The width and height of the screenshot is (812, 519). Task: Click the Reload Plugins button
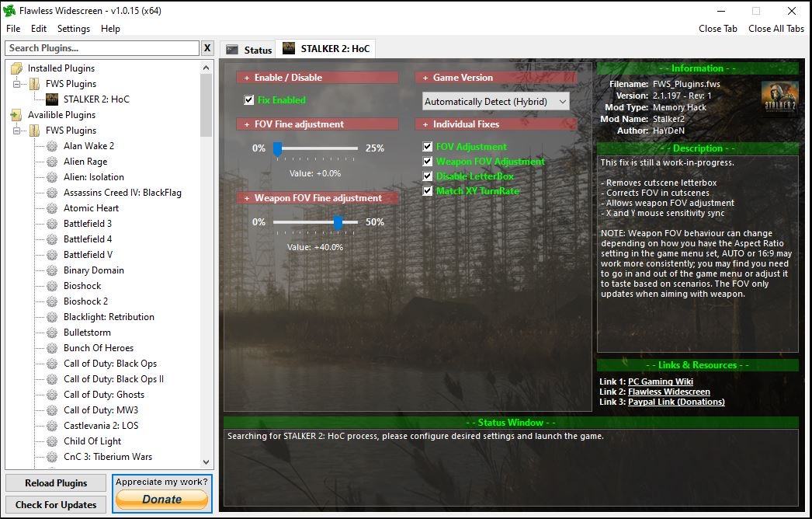click(x=56, y=483)
